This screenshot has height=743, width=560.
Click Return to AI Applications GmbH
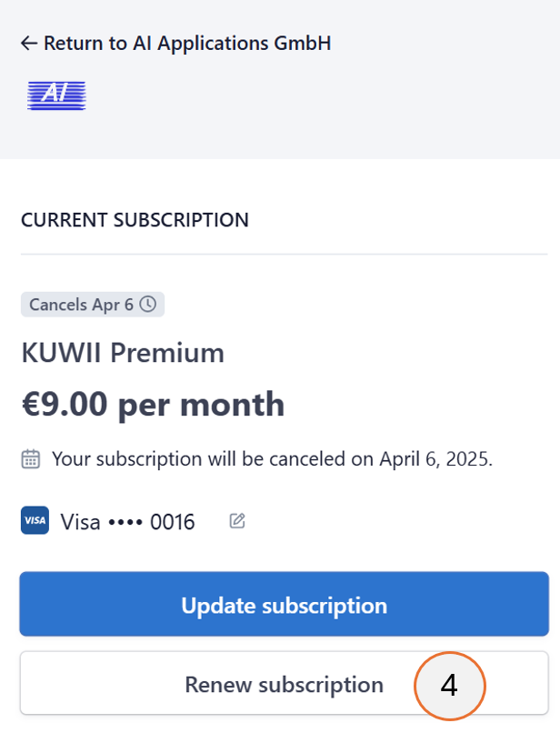point(176,42)
